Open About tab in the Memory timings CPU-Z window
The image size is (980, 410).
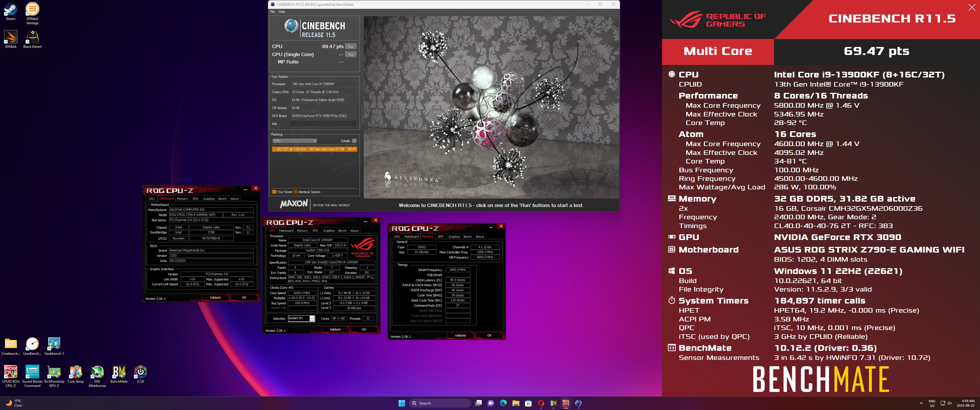coord(480,237)
